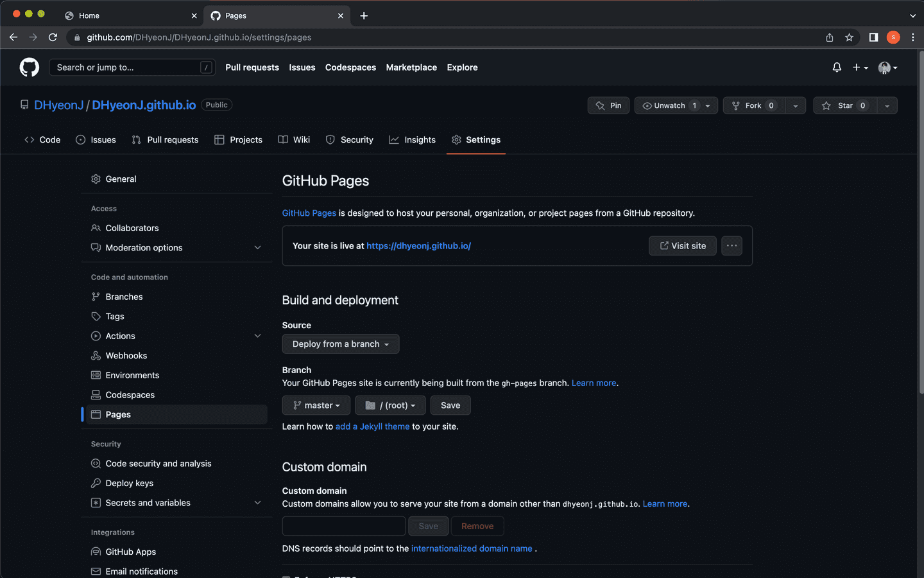
Task: Close the Home browser tab
Action: click(x=194, y=15)
